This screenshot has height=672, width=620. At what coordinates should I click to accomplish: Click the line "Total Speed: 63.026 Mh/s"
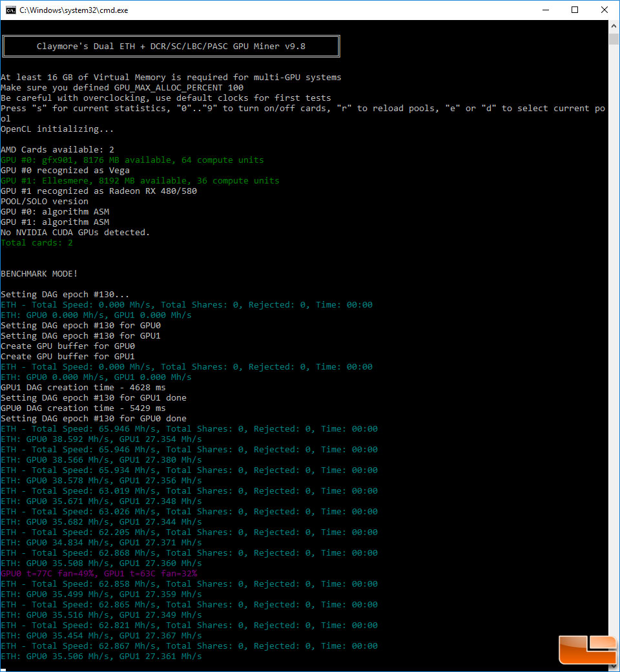click(x=189, y=511)
